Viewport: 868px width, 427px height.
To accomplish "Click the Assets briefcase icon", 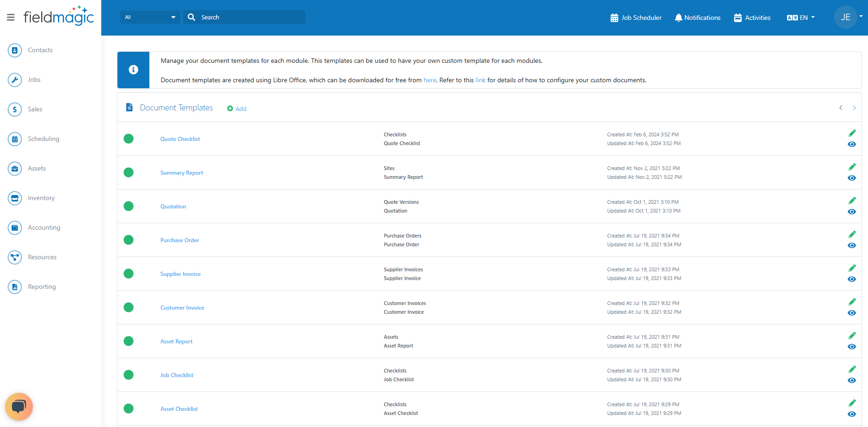I will click(15, 168).
